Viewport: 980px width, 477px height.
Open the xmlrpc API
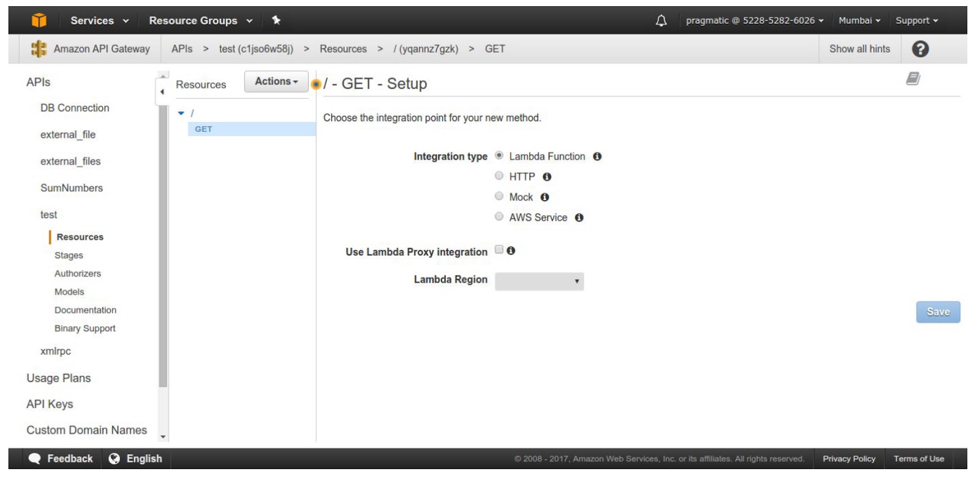point(55,351)
